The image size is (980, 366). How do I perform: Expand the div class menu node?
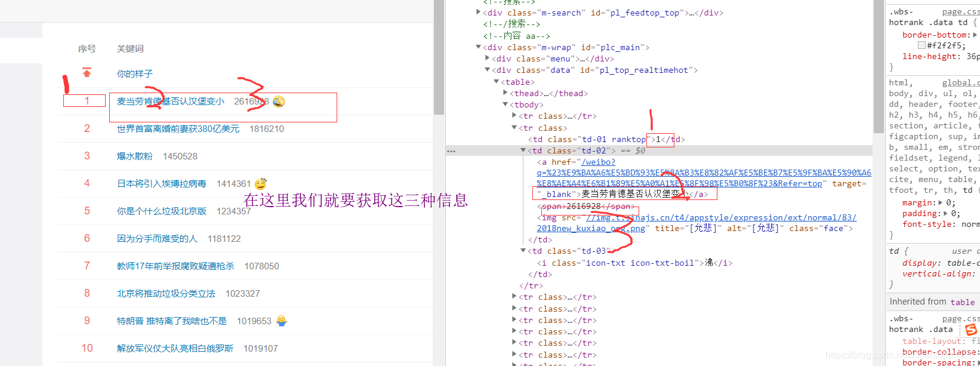(x=488, y=59)
